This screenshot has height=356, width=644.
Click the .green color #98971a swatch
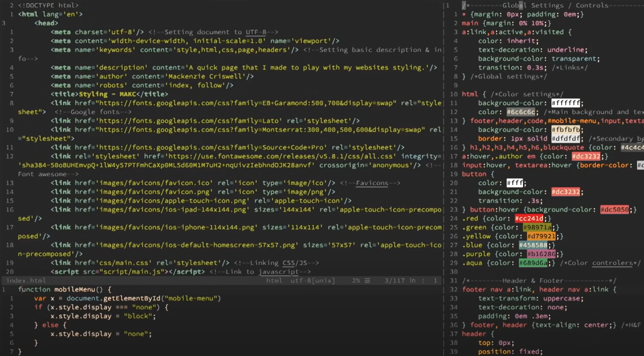click(537, 227)
